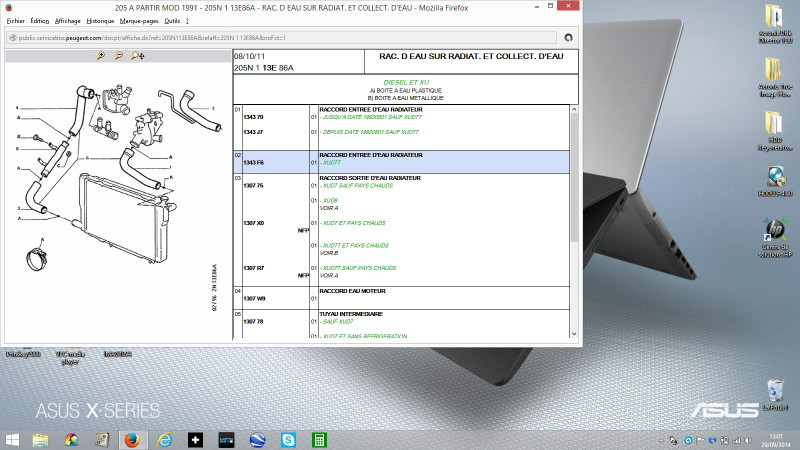This screenshot has width=800, height=450.
Task: Click the globe icon in the address bar
Action: click(13, 38)
